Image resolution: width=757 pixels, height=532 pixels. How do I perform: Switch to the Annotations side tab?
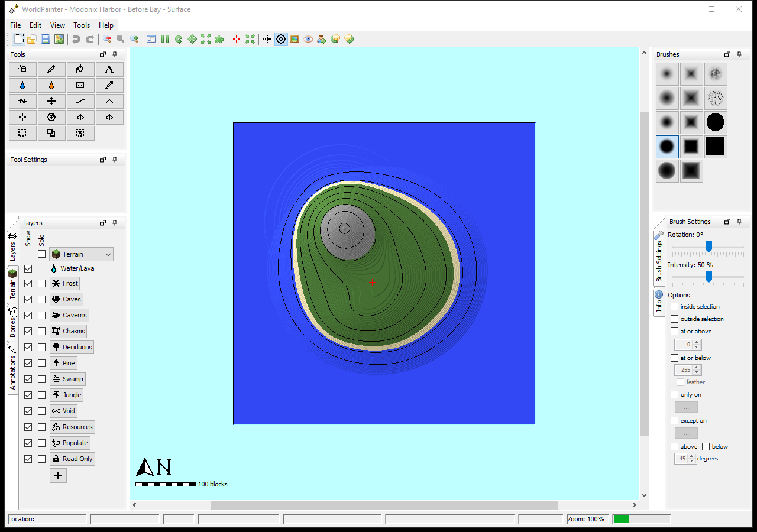12,368
